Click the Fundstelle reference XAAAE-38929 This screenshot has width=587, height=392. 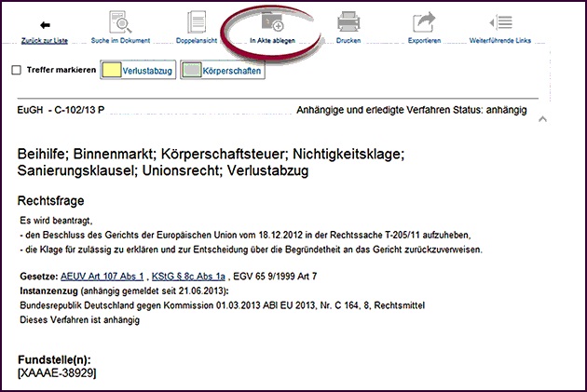(x=57, y=372)
